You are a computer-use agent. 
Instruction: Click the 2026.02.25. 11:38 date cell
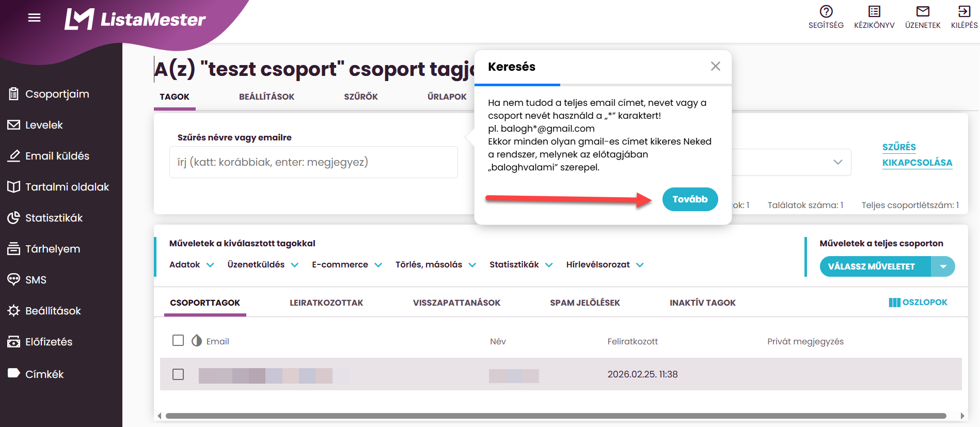pyautogui.click(x=642, y=374)
